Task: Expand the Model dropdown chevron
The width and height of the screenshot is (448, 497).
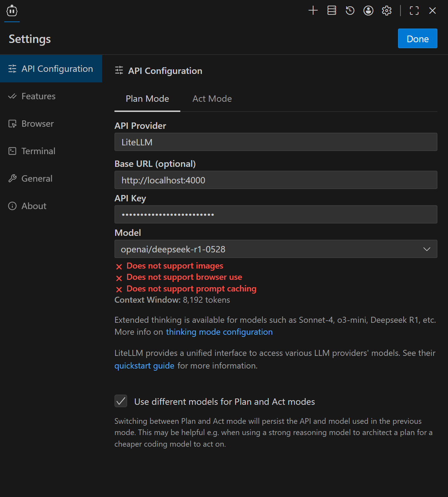Action: pyautogui.click(x=427, y=249)
